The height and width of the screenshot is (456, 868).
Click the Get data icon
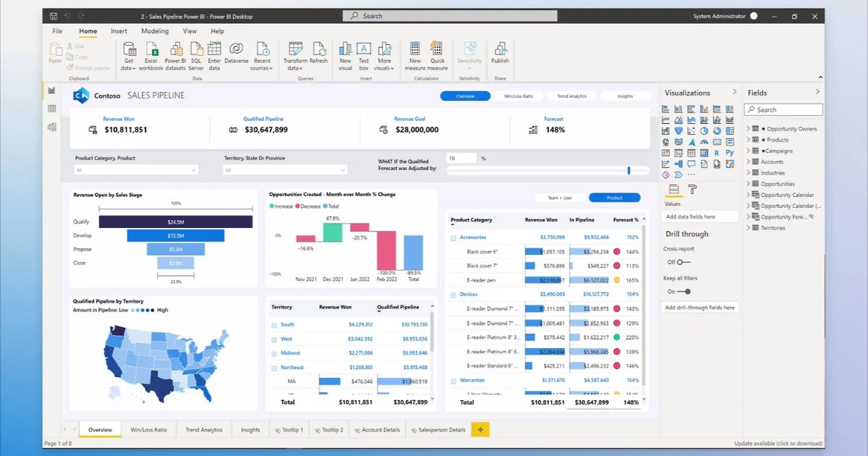click(x=129, y=49)
